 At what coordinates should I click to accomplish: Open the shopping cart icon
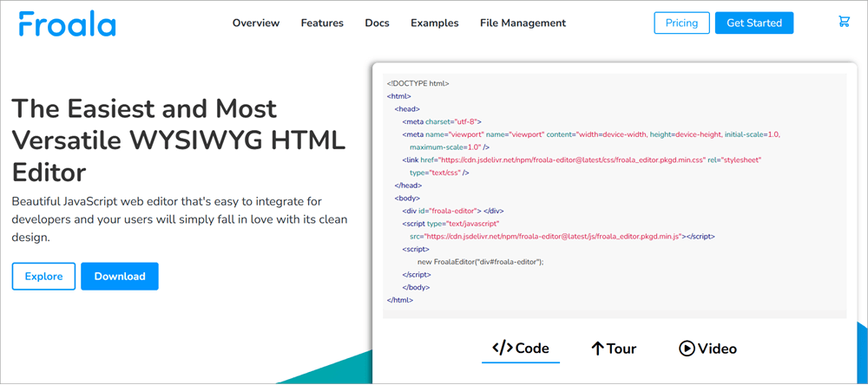click(x=844, y=23)
